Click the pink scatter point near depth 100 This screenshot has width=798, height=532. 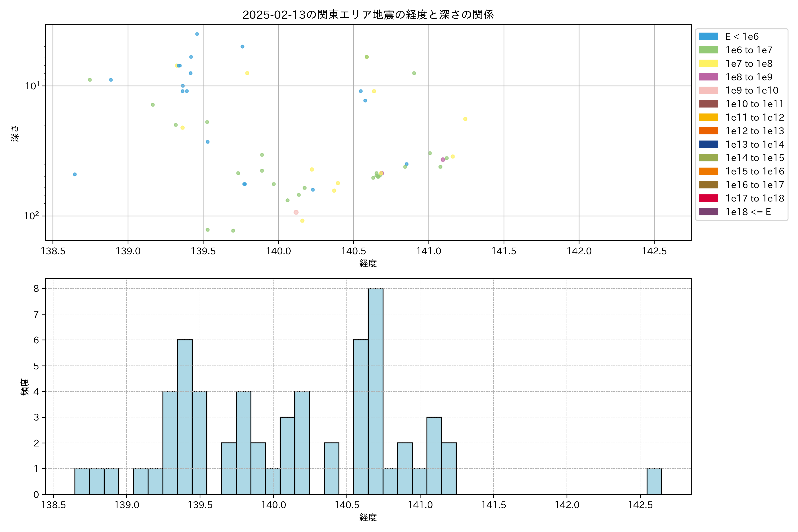[296, 212]
